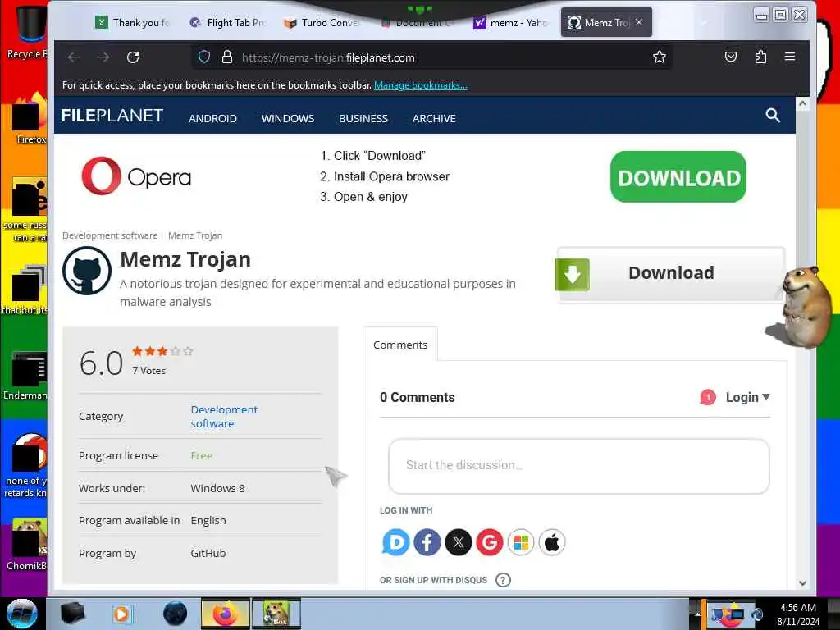Go back with the browser back arrow
The image size is (840, 630).
pos(74,57)
